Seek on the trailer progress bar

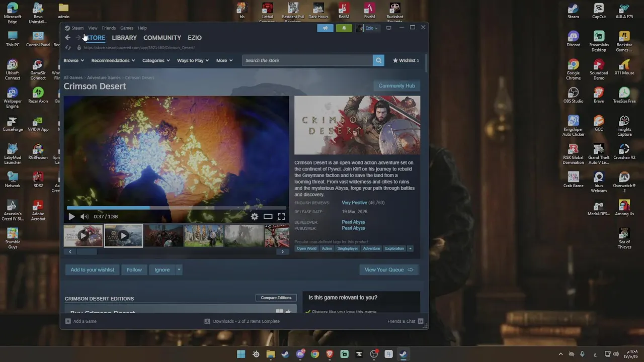176,208
